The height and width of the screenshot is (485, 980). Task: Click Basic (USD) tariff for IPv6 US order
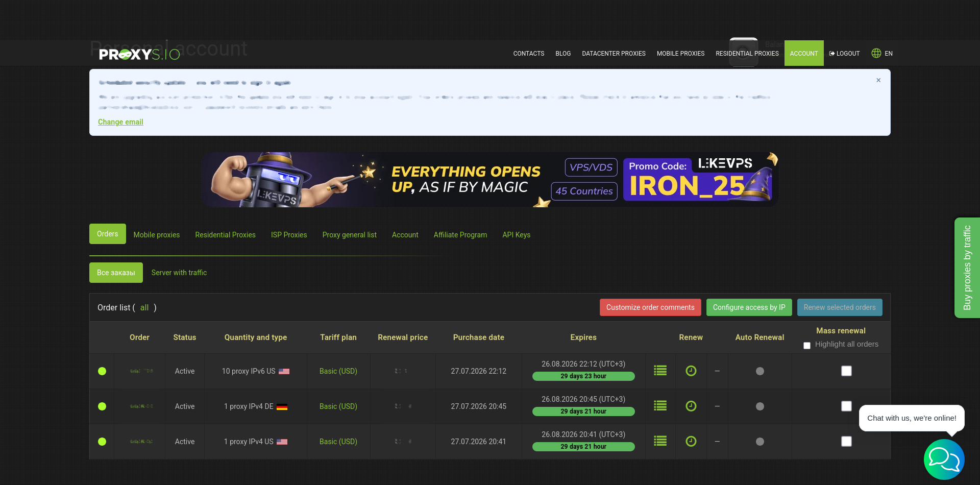click(x=338, y=371)
